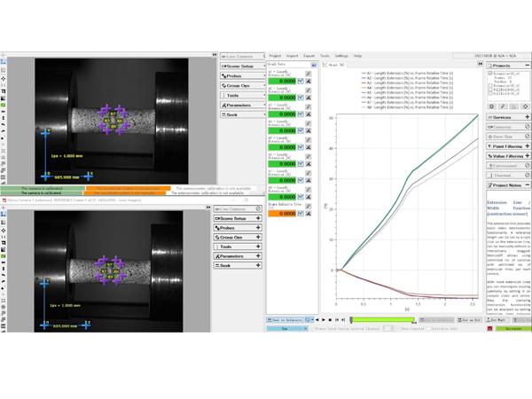532x399 pixels.
Task: Open the Export menu
Action: click(x=309, y=55)
